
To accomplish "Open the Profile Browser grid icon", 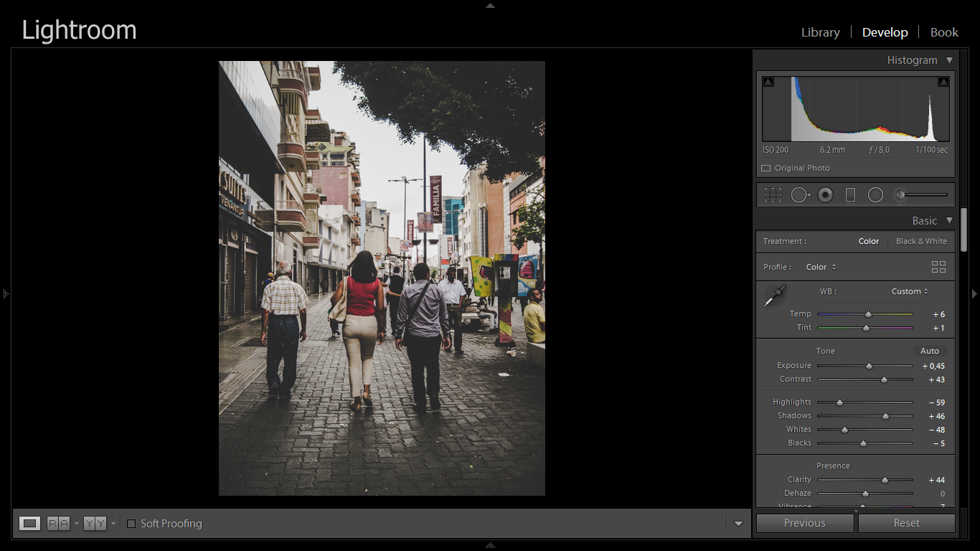I will [938, 267].
